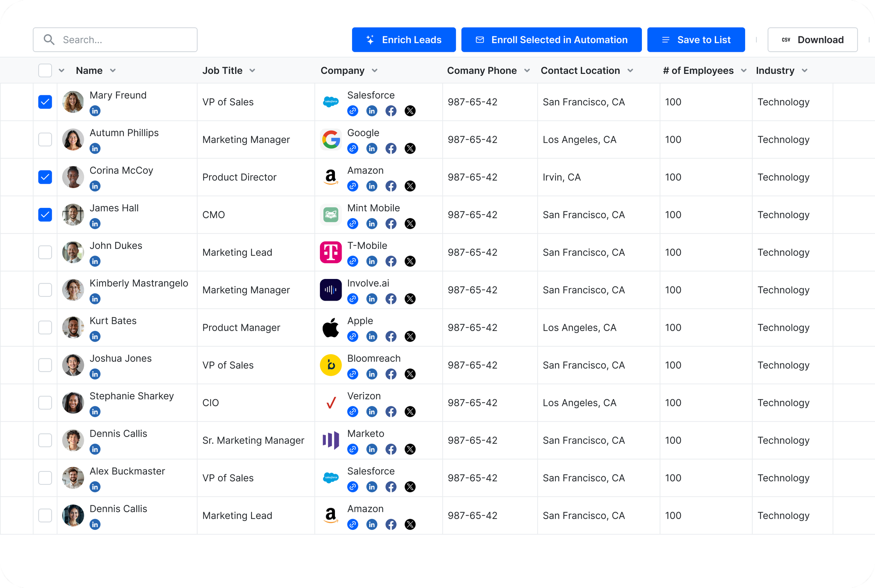
Task: Expand the Company column dropdown
Action: tap(374, 70)
